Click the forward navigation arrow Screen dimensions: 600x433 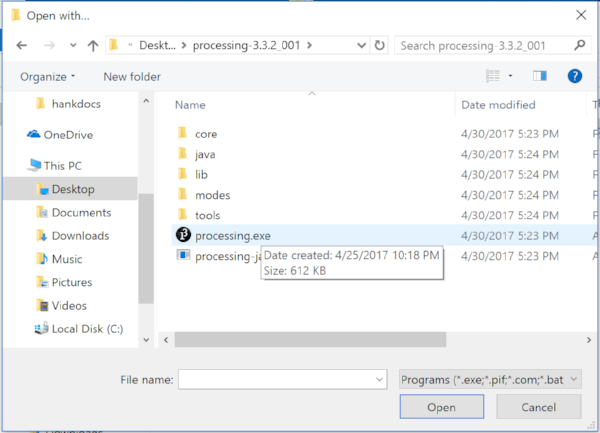pos(49,46)
